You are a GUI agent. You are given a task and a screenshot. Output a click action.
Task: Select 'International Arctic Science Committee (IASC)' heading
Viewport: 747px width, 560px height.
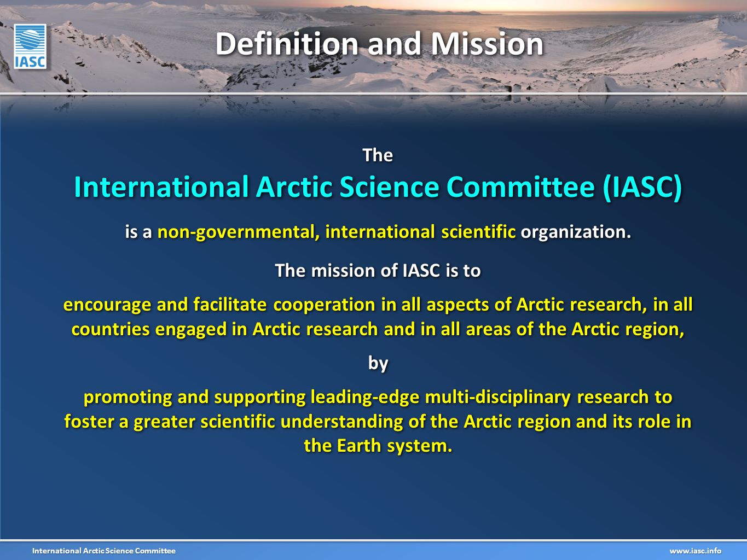point(378,187)
